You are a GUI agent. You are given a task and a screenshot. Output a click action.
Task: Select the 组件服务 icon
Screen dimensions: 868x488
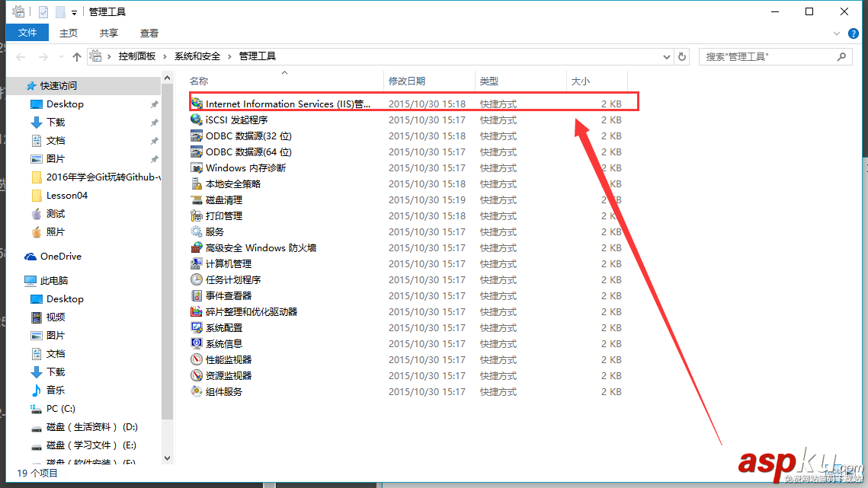197,392
